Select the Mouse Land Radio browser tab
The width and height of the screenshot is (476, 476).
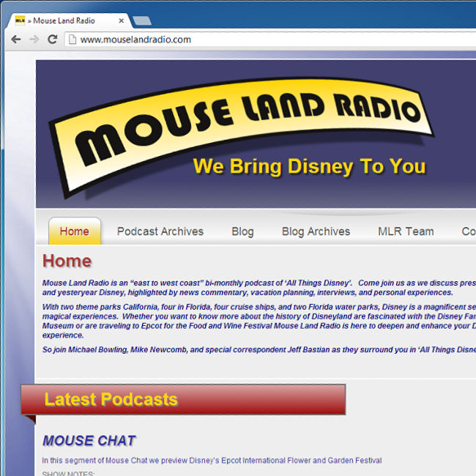point(70,21)
